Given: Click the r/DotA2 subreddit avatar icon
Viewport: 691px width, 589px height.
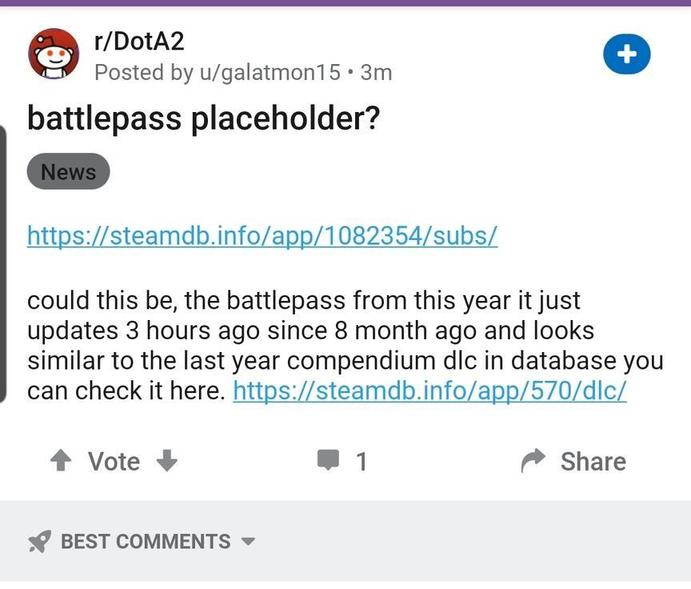Looking at the screenshot, I should coord(54,54).
